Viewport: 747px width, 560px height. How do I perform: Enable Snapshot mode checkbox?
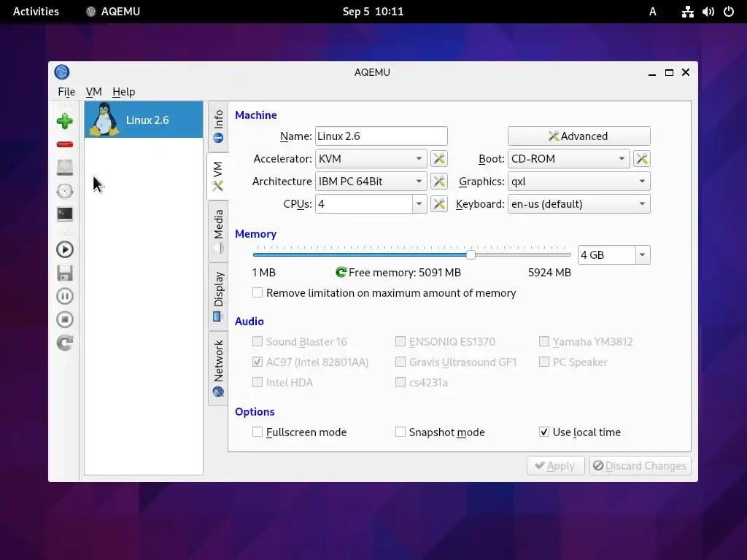coord(400,432)
